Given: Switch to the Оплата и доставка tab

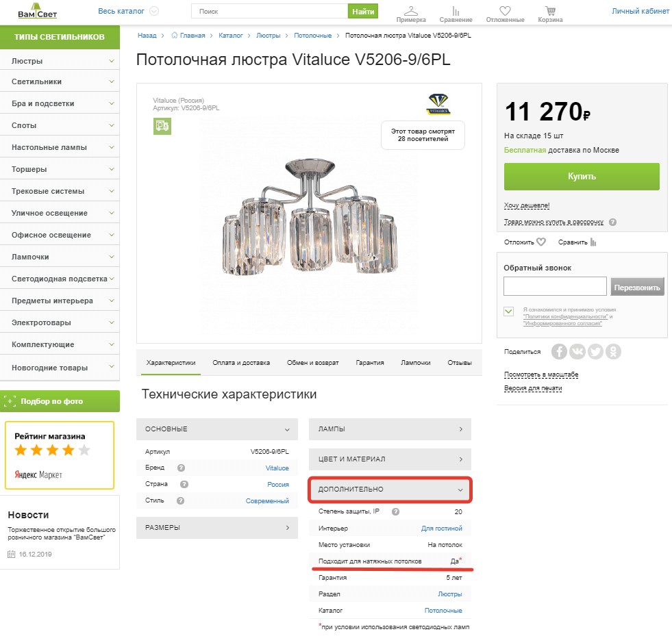Looking at the screenshot, I should [241, 363].
